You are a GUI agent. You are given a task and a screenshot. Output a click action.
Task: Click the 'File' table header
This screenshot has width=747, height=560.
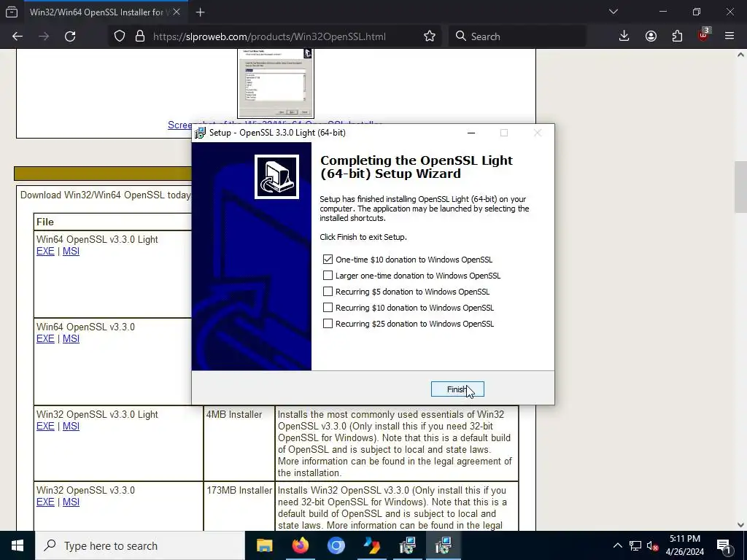click(x=45, y=222)
